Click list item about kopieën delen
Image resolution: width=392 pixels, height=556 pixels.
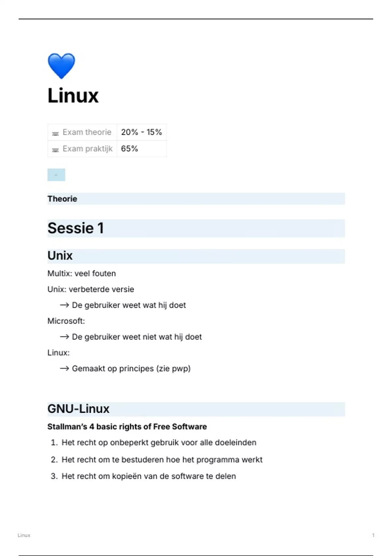(149, 476)
